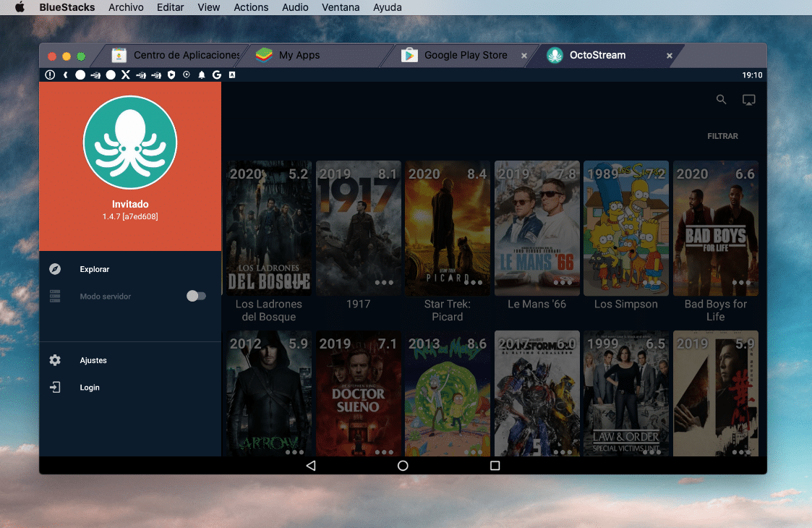The image size is (812, 528).
Task: Click the Google icon in the status bar
Action: point(216,74)
